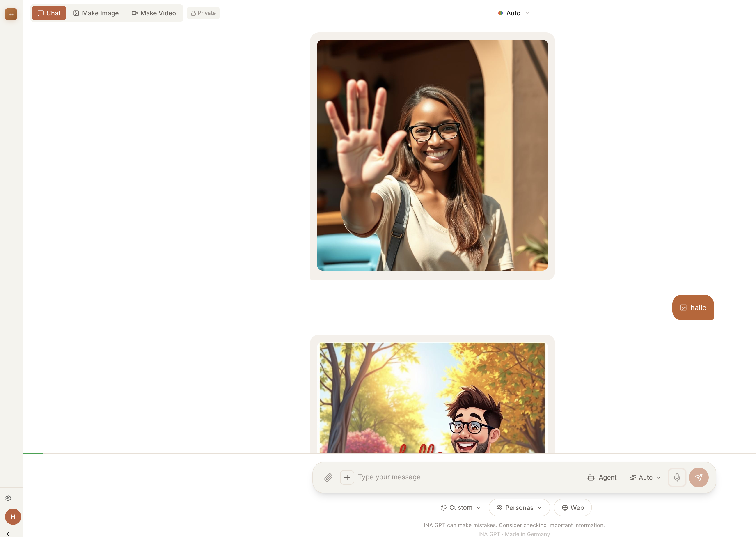
Task: Click the plus icon in the message bar
Action: 347,477
